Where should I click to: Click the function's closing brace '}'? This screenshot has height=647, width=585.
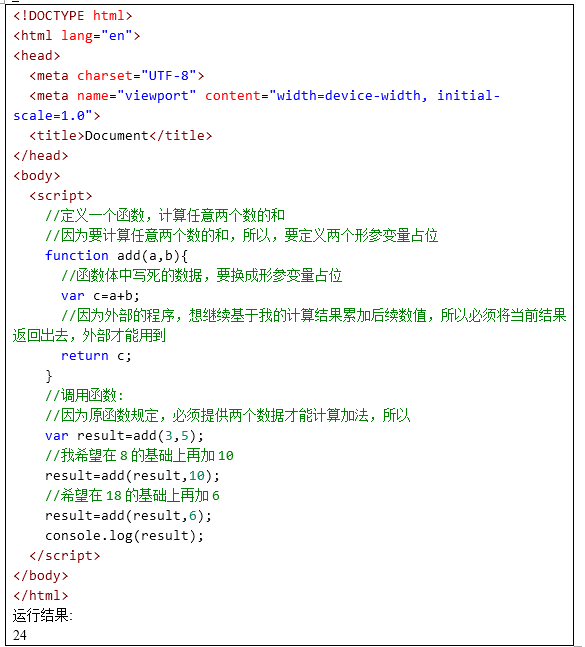point(49,375)
